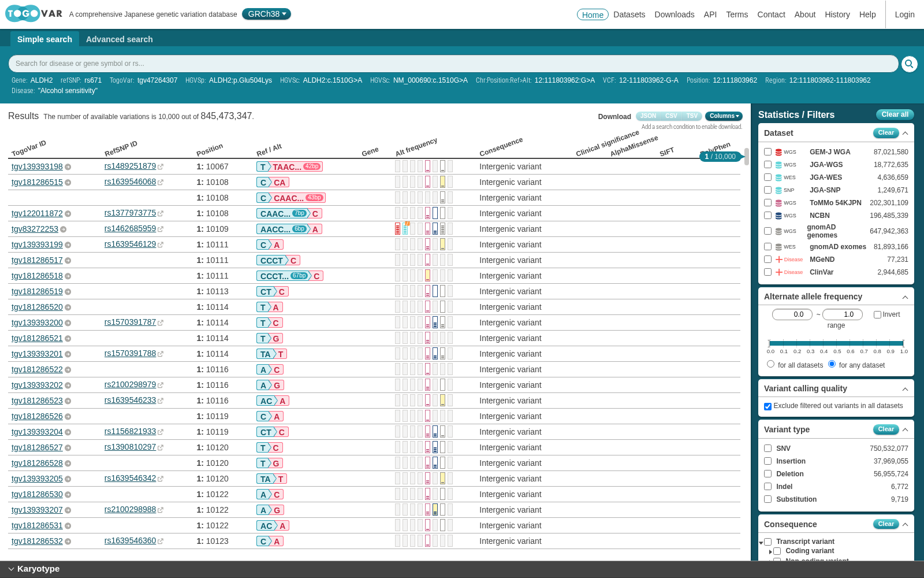Collapse the Variant calling quality panel

(x=905, y=389)
